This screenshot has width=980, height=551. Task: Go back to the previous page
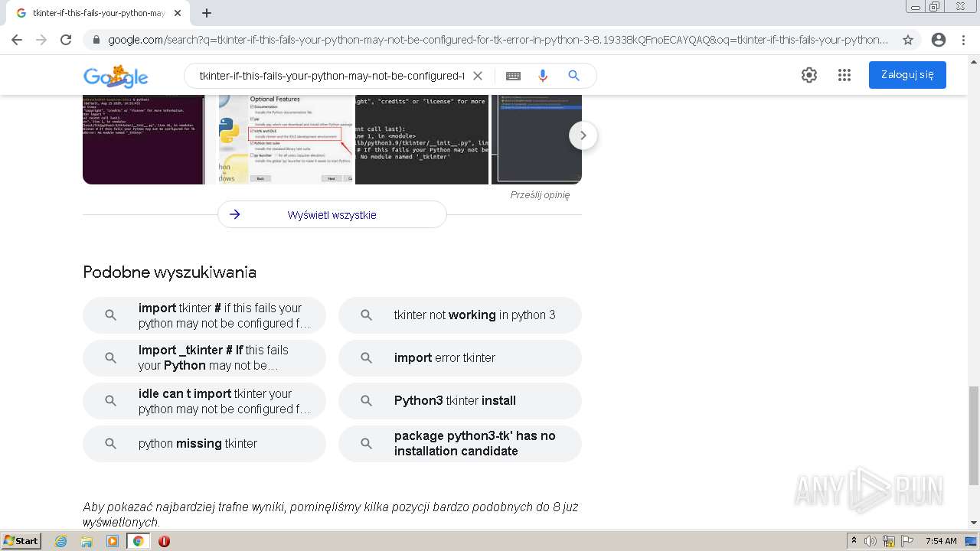pos(17,40)
